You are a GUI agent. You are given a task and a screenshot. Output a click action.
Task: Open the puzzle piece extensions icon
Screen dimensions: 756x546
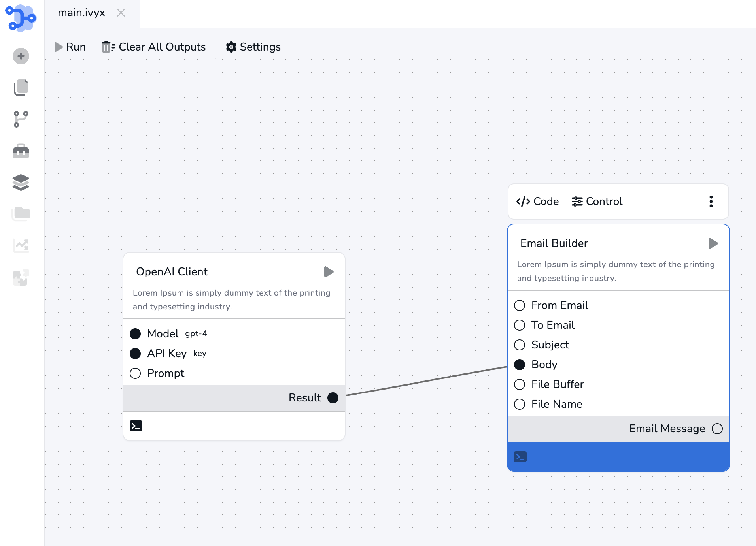pyautogui.click(x=21, y=277)
